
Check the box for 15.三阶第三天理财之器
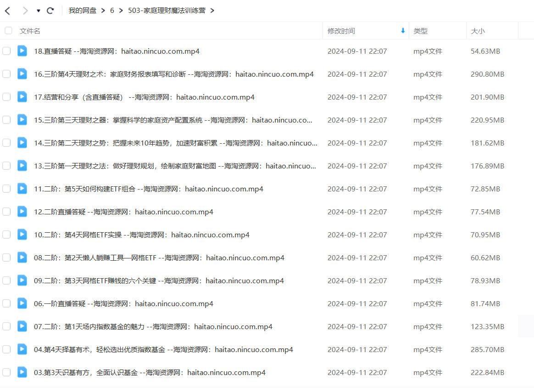(x=6, y=120)
